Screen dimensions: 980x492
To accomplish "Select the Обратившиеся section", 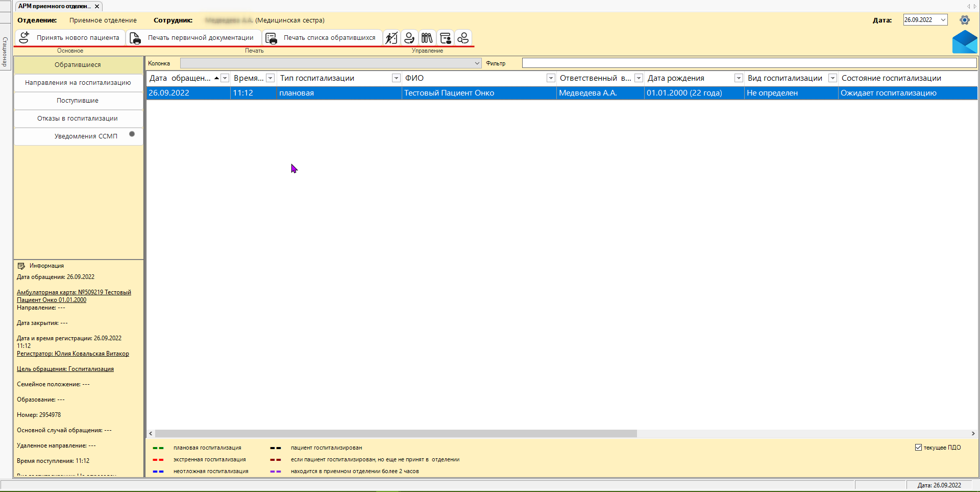I will point(78,65).
